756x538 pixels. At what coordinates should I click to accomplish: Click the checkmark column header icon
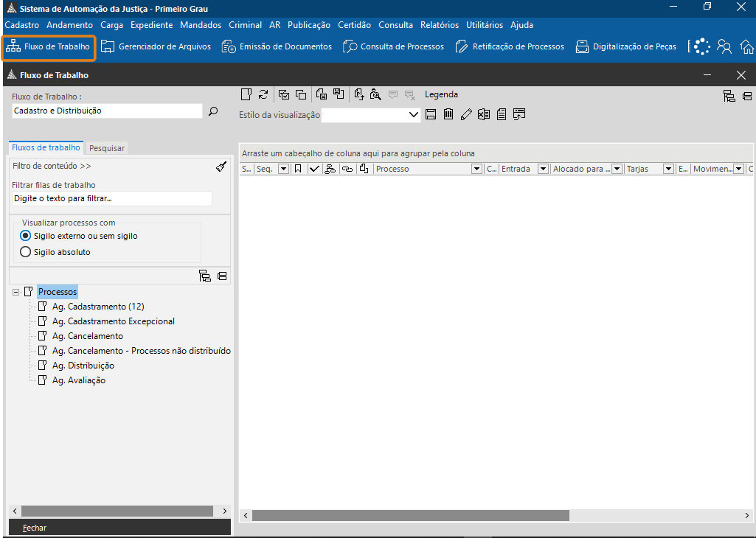tap(314, 169)
